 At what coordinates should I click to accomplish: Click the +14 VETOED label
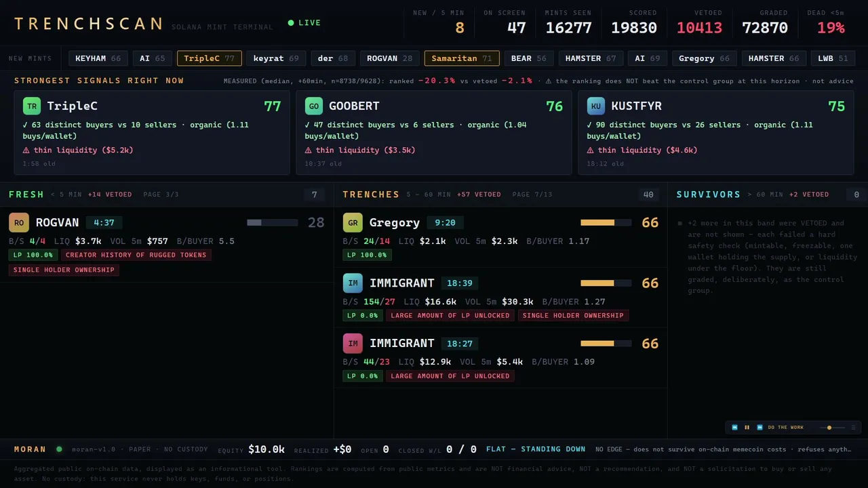click(x=110, y=195)
